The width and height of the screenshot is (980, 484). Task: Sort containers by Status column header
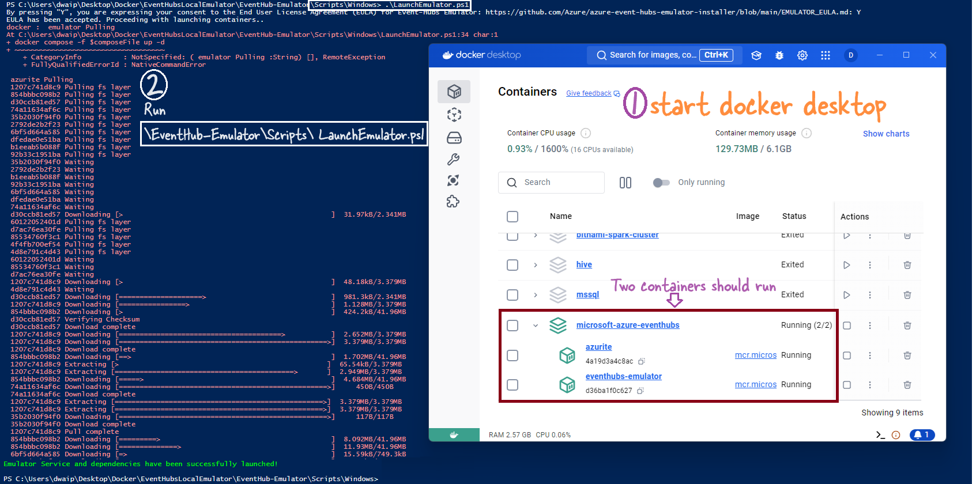coord(794,216)
